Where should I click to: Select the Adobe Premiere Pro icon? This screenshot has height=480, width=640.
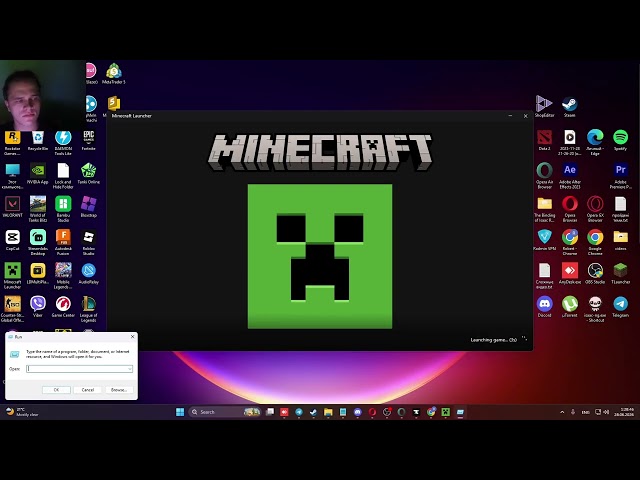pyautogui.click(x=620, y=176)
